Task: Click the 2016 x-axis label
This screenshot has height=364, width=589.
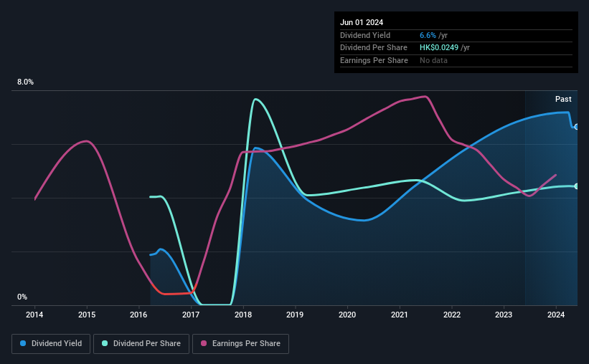Action: (138, 315)
